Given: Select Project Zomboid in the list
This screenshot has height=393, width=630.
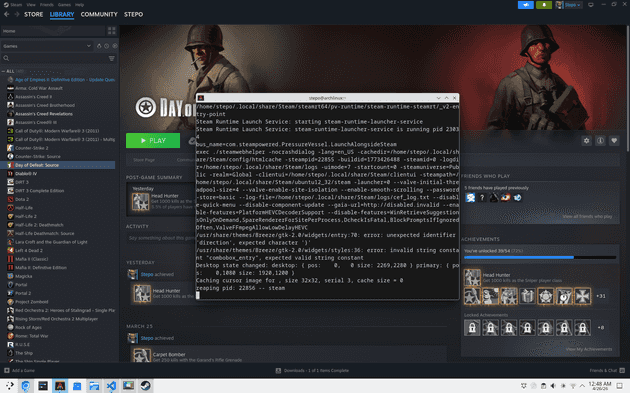Looking at the screenshot, I should click(x=61, y=302).
